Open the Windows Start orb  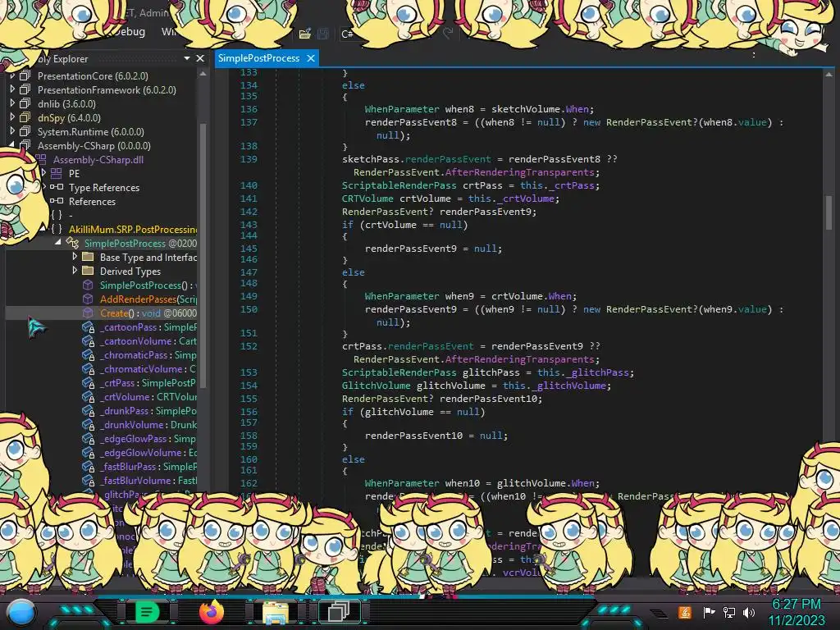[x=21, y=612]
